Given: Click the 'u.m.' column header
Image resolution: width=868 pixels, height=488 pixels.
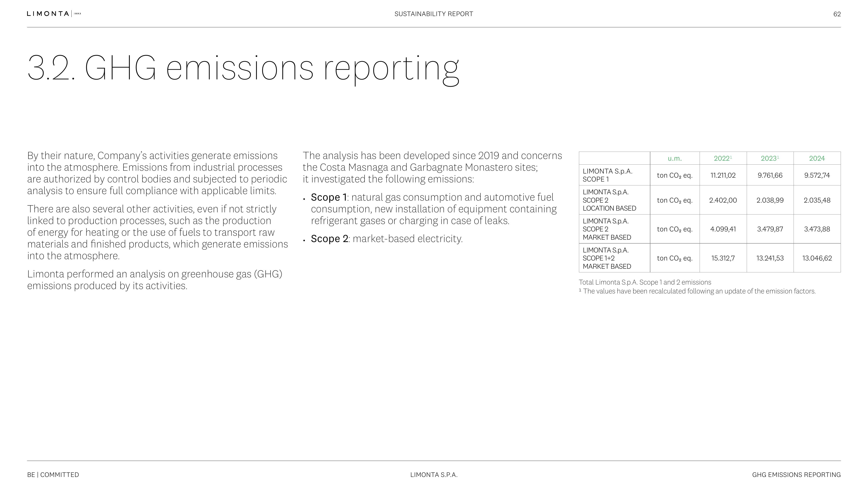Looking at the screenshot, I should click(x=675, y=158).
